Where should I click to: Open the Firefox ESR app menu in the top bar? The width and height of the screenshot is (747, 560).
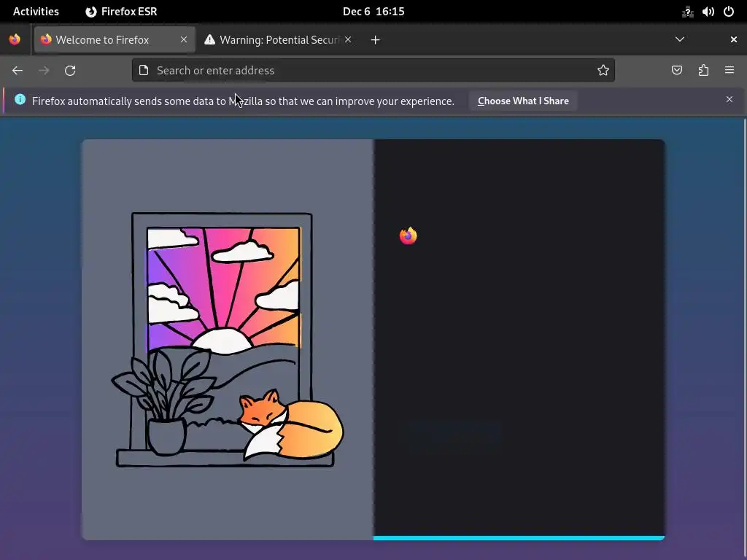[121, 12]
